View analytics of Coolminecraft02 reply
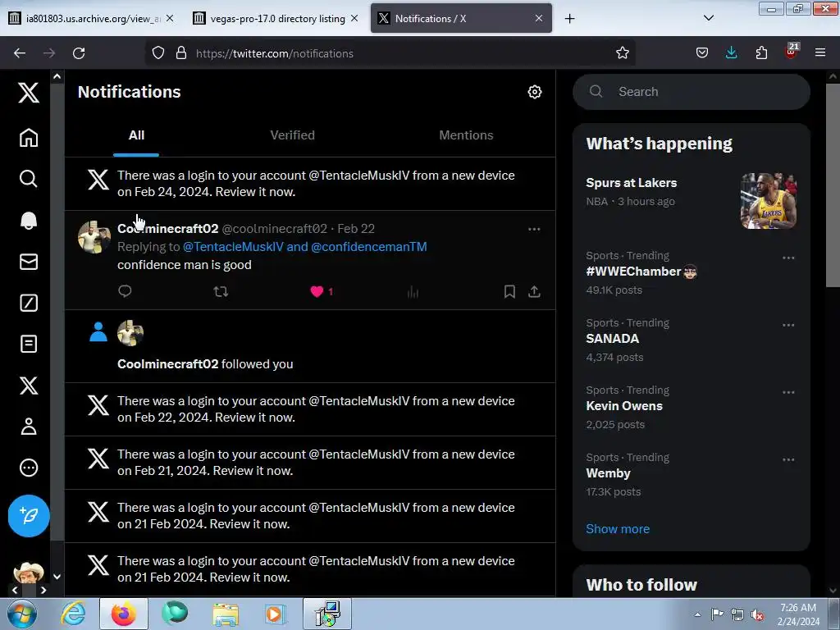The image size is (840, 630). click(x=413, y=291)
